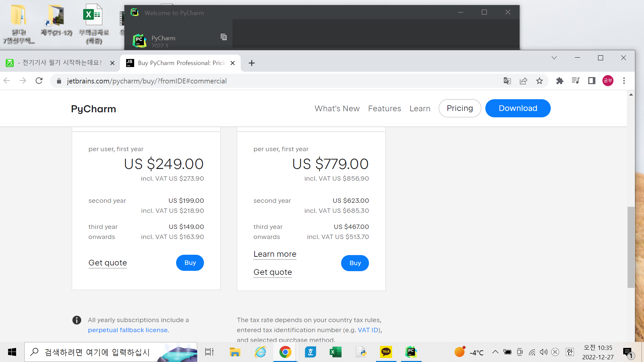The image size is (644, 362).
Task: Open the Python file icon on taskbar
Action: click(x=361, y=352)
